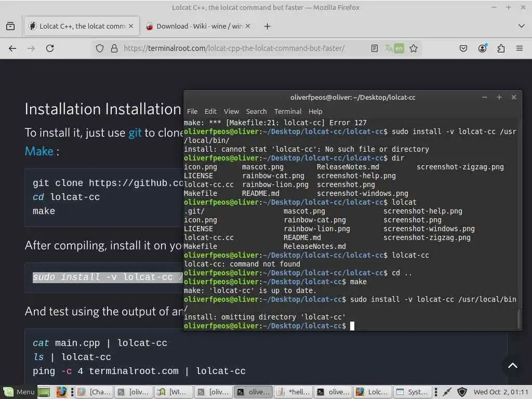Open the Linux Mint Menu button
The height and width of the screenshot is (399, 532).
click(19, 392)
